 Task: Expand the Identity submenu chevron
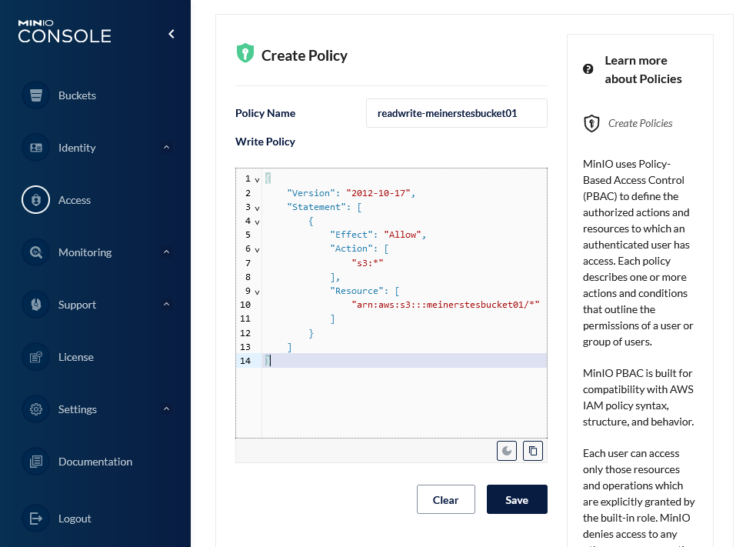(166, 148)
